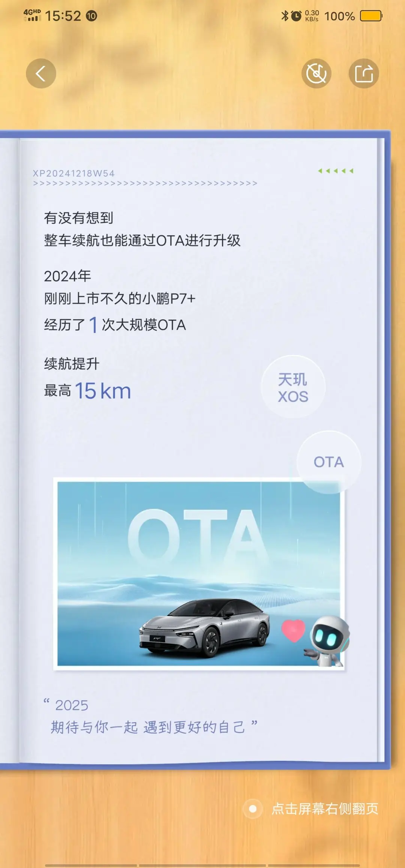
Task: Tap the 天玑 XOS bubble
Action: coord(293,387)
